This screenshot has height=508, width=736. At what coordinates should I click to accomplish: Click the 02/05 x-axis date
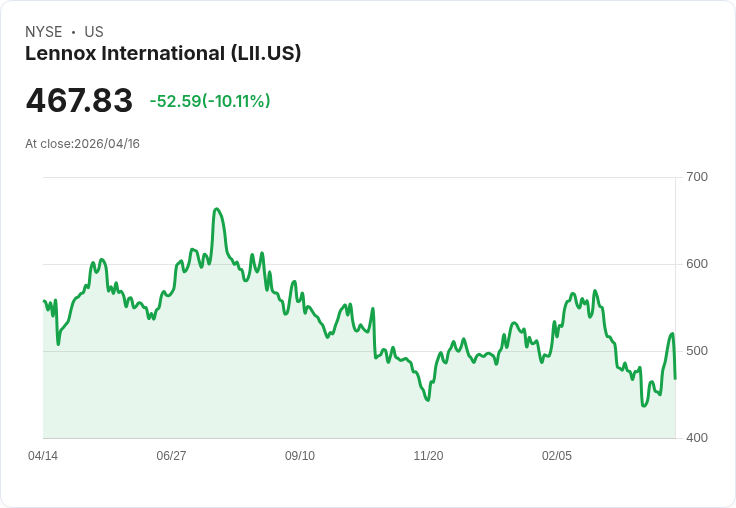(557, 456)
